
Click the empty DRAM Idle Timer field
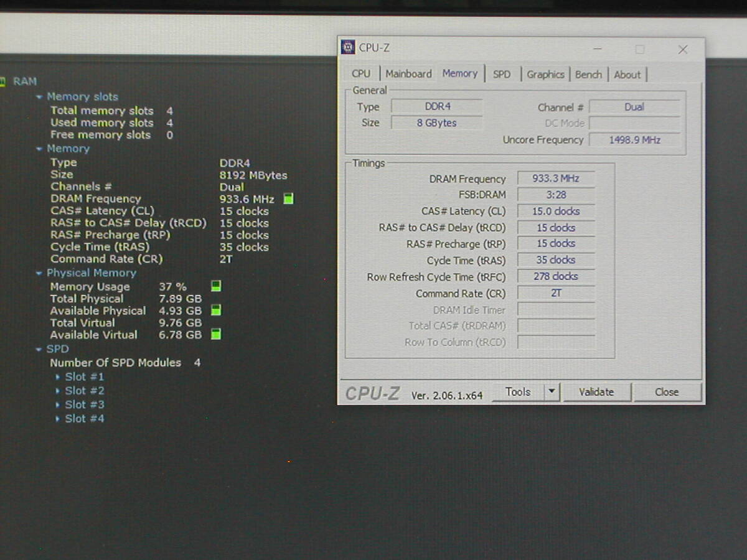[x=556, y=309]
